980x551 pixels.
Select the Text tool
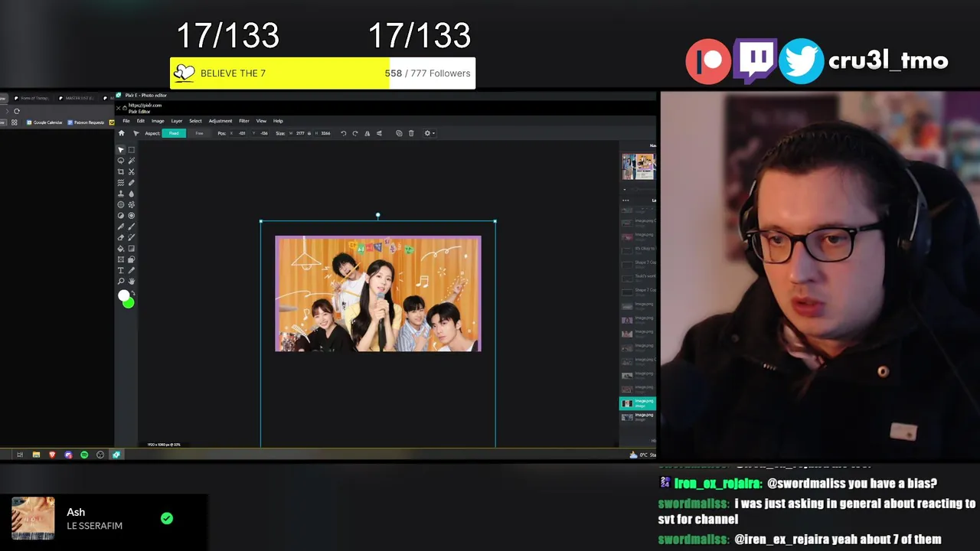[x=120, y=270]
